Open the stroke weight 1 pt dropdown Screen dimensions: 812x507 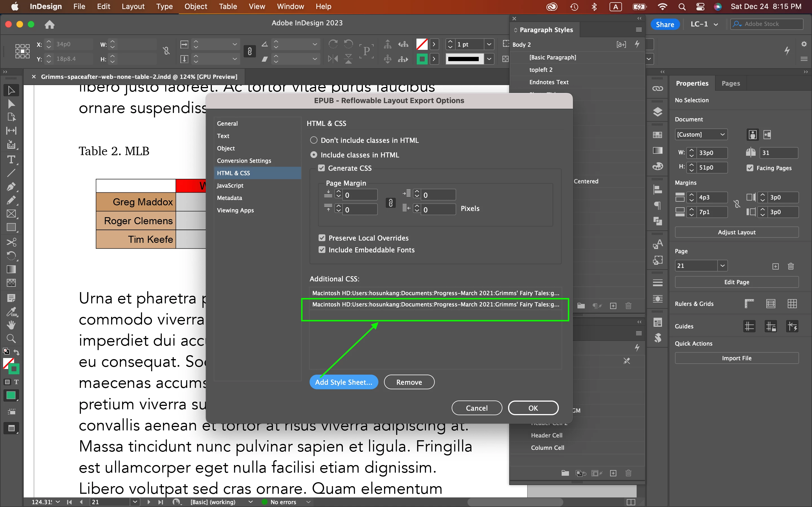point(489,44)
